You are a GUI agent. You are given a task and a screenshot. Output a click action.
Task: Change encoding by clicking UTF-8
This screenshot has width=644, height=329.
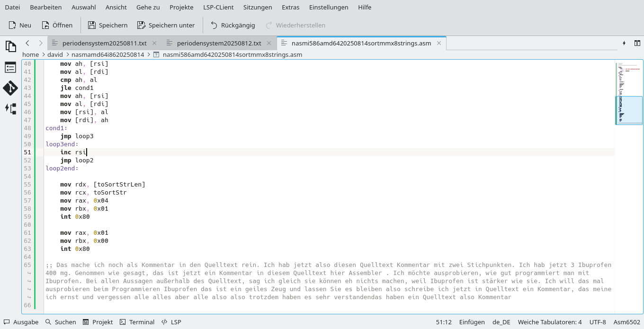pyautogui.click(x=598, y=322)
